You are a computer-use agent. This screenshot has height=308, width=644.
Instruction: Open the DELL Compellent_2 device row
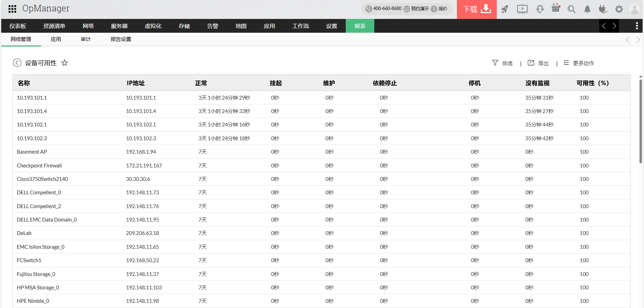tap(321, 206)
